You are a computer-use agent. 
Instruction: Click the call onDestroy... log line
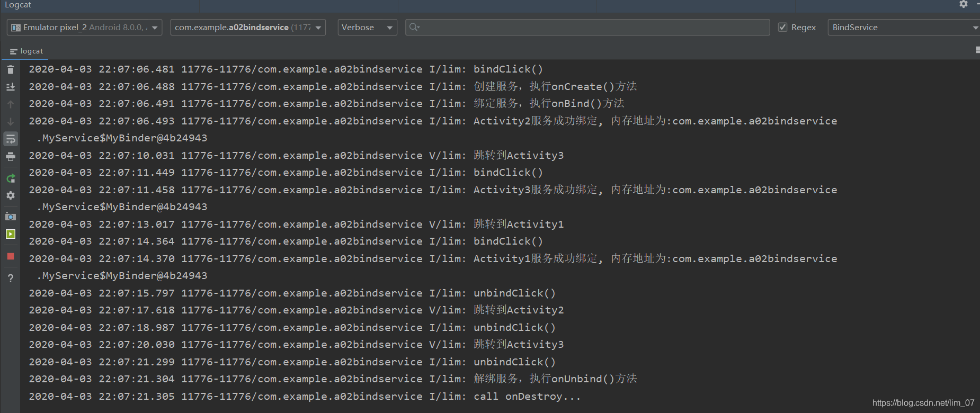[305, 397]
